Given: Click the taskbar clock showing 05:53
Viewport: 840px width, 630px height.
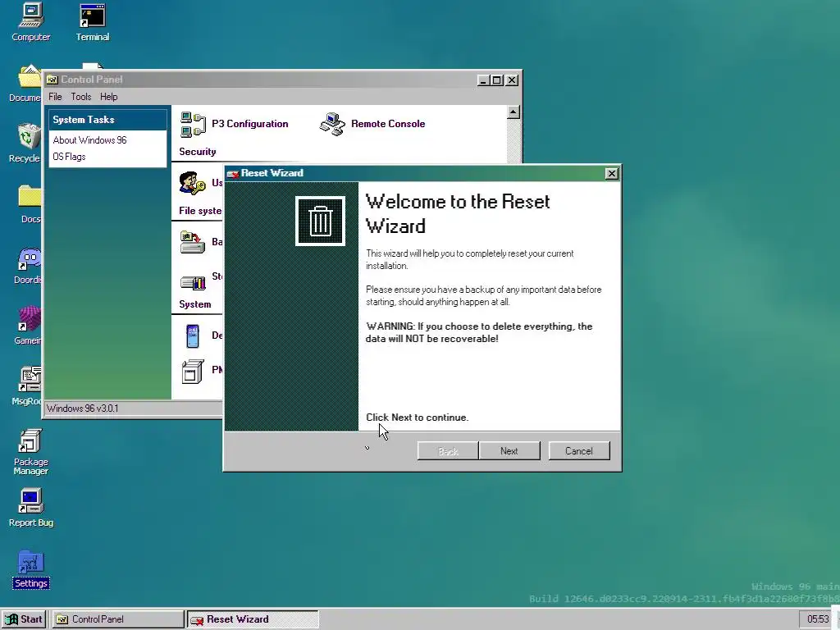Looking at the screenshot, I should (x=817, y=619).
